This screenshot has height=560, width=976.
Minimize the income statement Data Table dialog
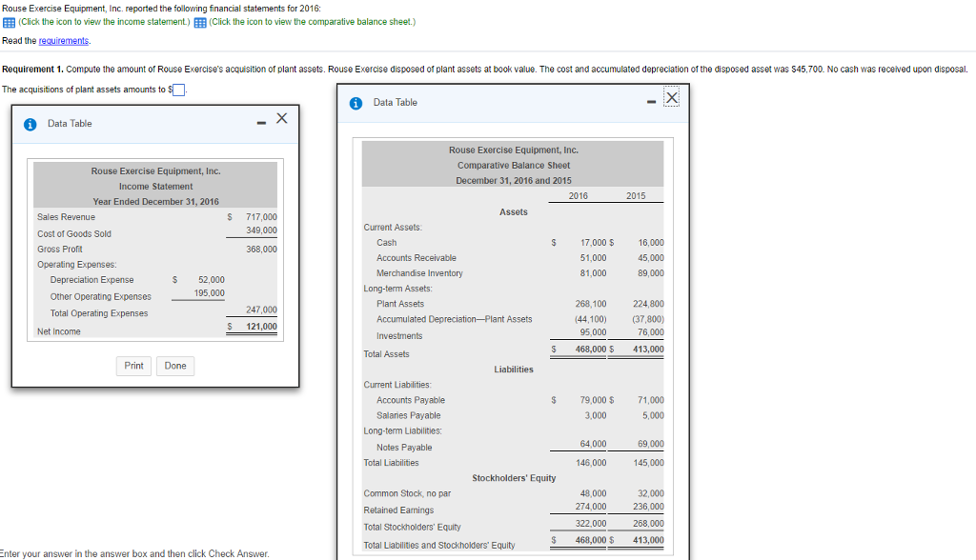(x=259, y=120)
